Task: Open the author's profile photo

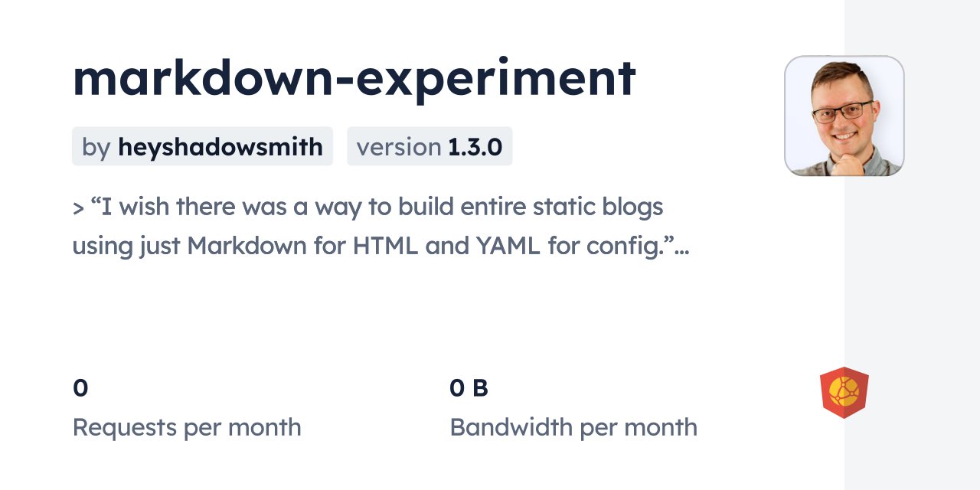Action: tap(844, 116)
